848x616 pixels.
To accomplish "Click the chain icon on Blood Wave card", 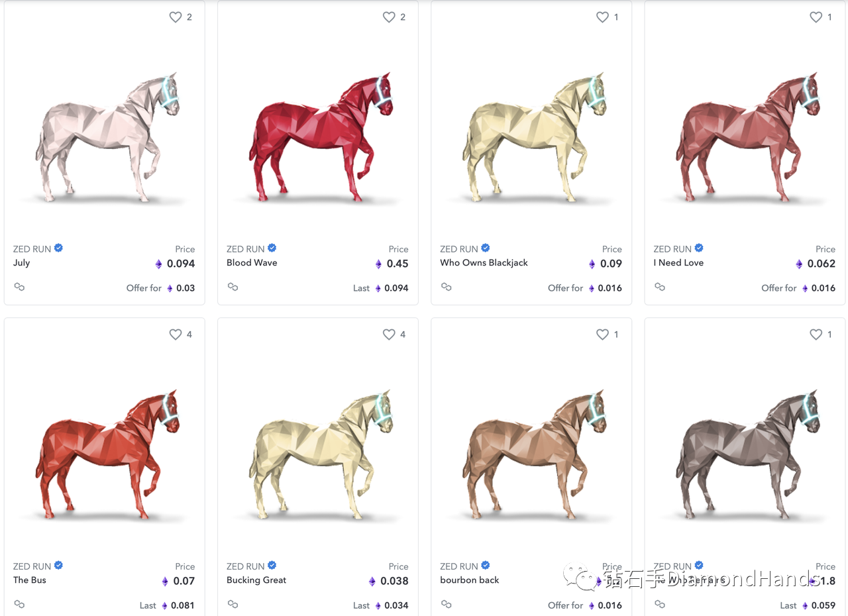I will pyautogui.click(x=233, y=287).
